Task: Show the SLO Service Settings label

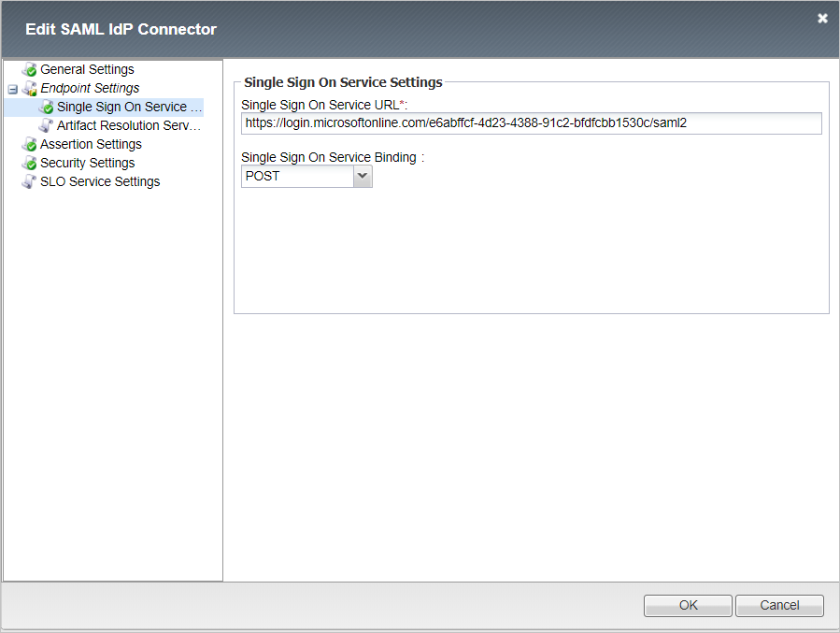Action: (x=100, y=181)
